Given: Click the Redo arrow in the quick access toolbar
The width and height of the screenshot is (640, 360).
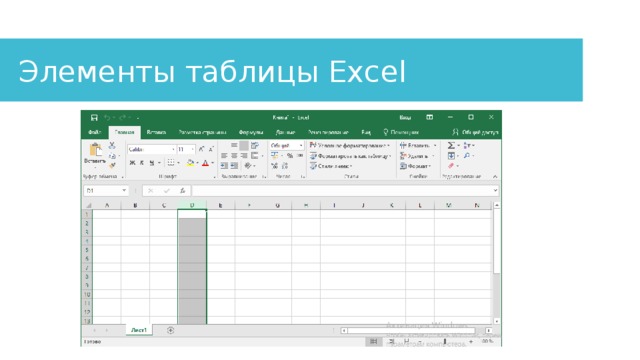Looking at the screenshot, I should 123,118.
